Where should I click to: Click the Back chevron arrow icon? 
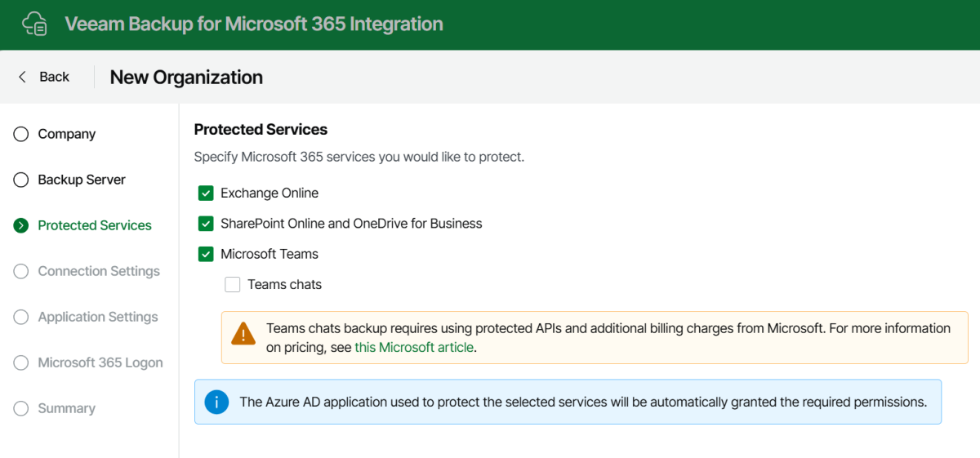(x=22, y=77)
